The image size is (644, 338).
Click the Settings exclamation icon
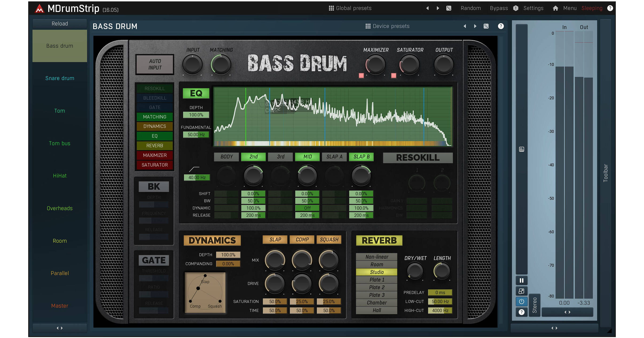click(516, 8)
